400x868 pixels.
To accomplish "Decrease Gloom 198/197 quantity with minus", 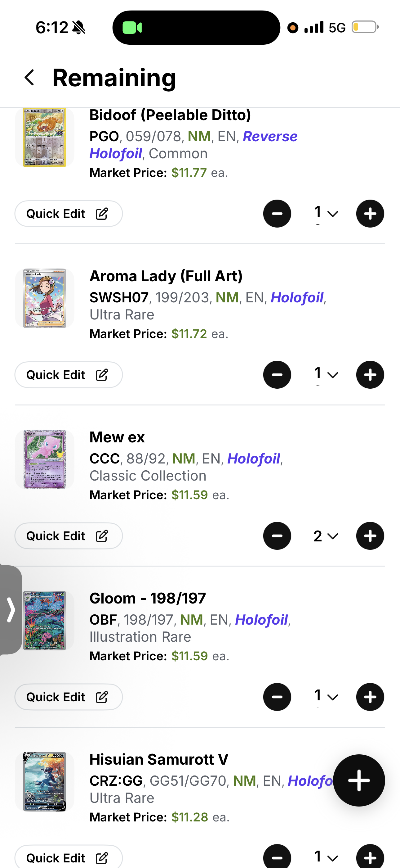I will click(x=277, y=697).
